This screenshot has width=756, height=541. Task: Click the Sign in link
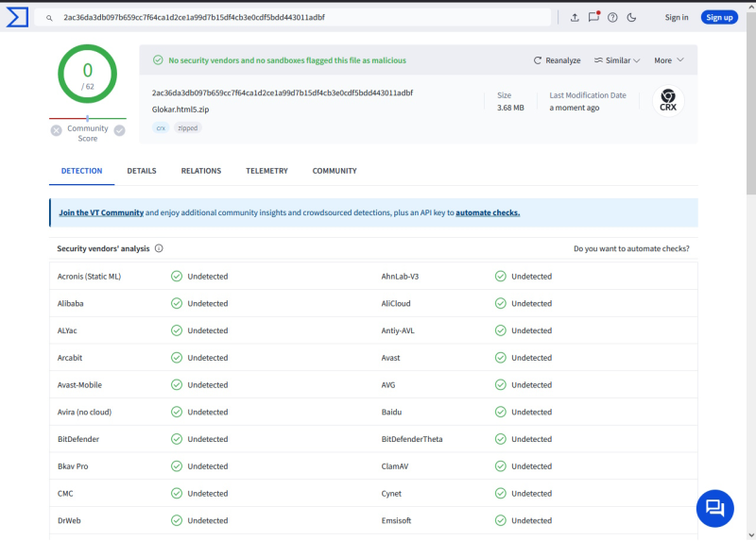coord(677,17)
